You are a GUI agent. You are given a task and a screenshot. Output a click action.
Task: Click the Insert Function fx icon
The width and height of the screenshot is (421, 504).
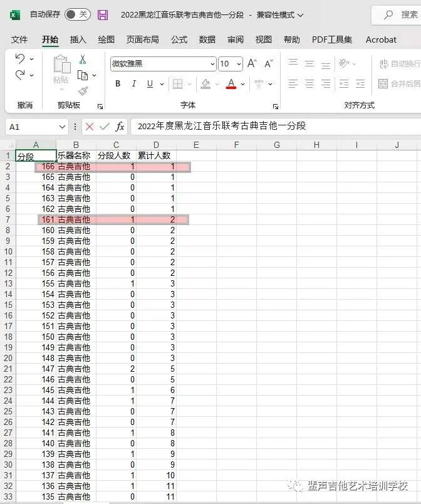click(120, 127)
